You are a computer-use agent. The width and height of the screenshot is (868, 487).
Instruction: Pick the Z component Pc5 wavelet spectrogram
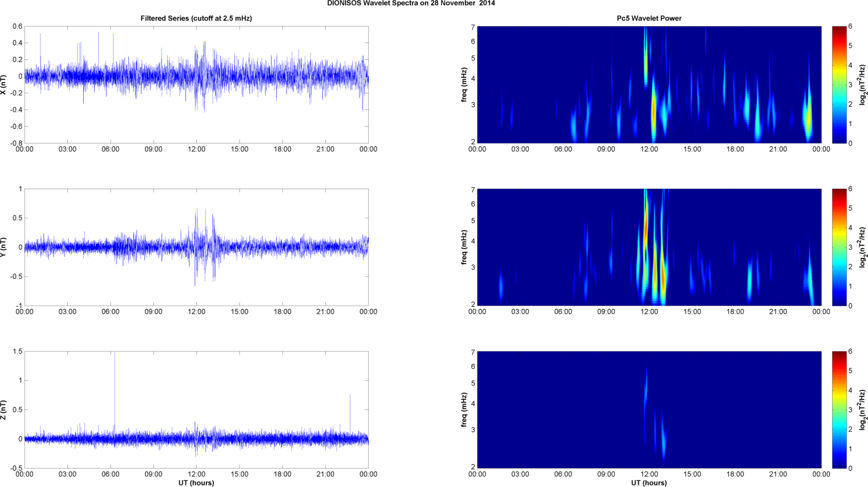point(649,409)
